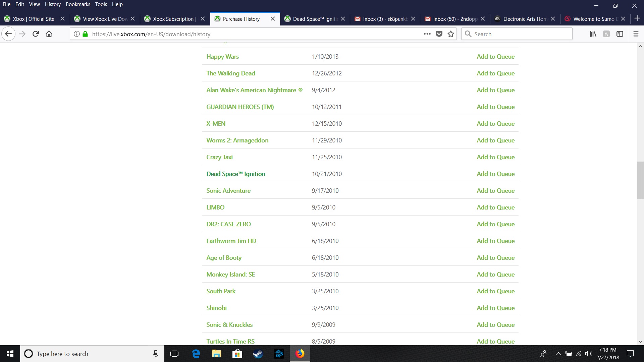Show hidden system tray icons
The width and height of the screenshot is (644, 362).
(558, 354)
